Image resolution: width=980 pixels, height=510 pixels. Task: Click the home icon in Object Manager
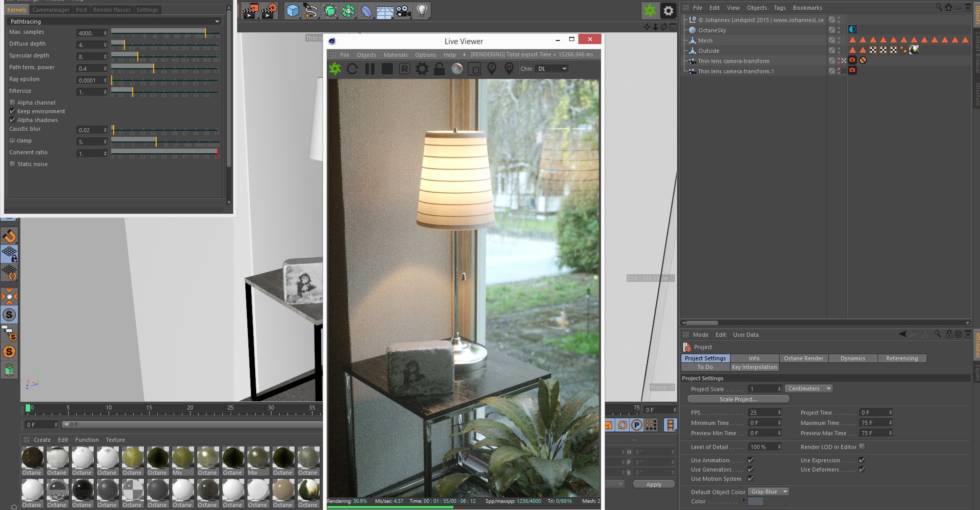click(949, 7)
